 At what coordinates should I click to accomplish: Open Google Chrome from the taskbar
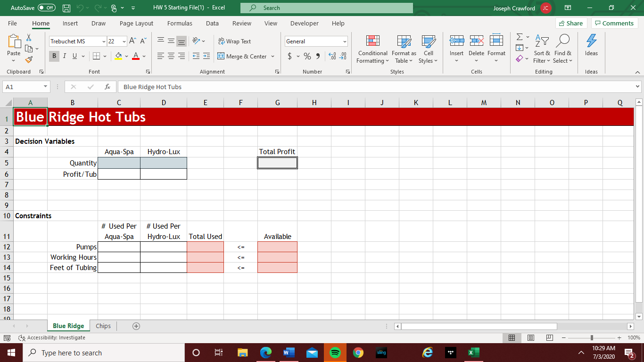358,353
